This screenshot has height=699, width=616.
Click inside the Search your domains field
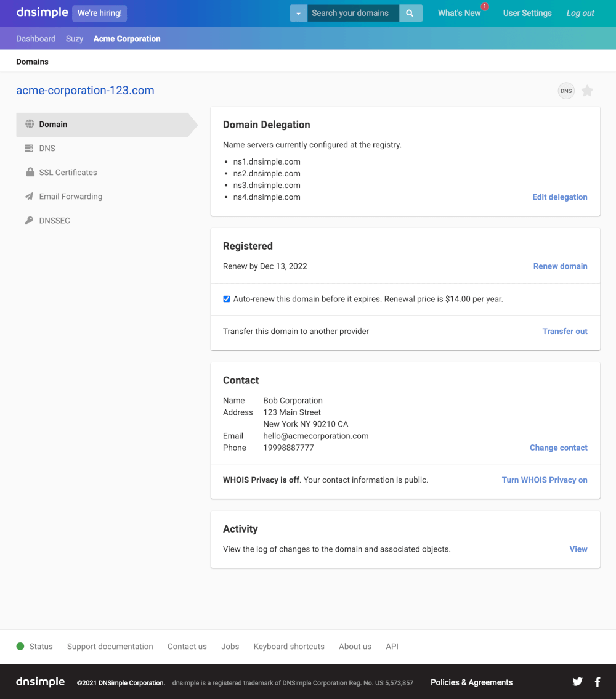pos(352,13)
